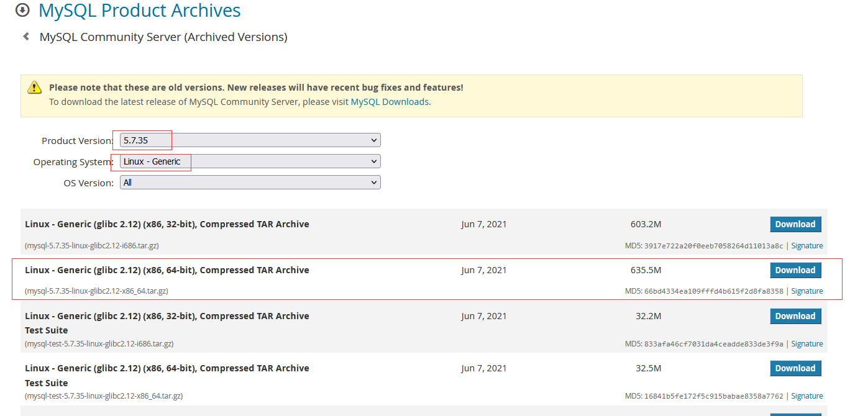This screenshot has width=868, height=416.
Task: Click MD5 value 833afa46cf7031da4ceadde833de3f9a
Action: 713,344
